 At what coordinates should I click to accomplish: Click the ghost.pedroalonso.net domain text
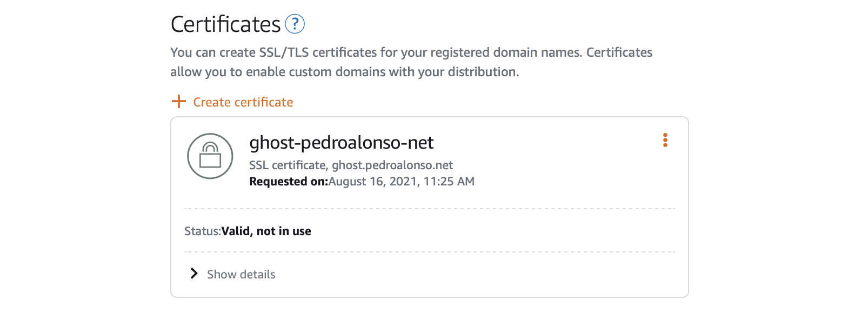(392, 165)
